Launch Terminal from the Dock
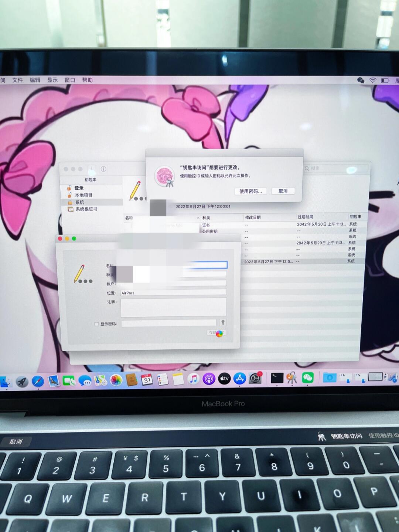 coord(277,378)
